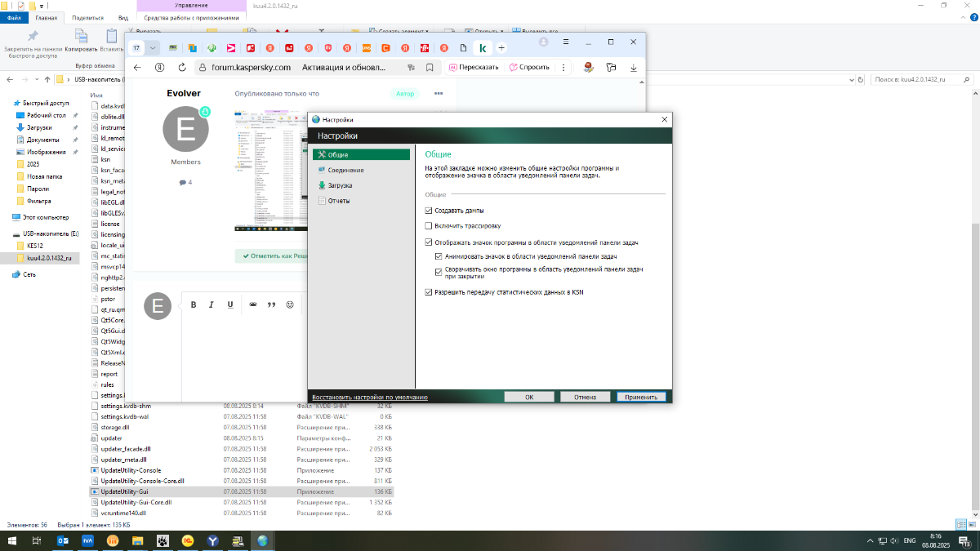Click the "Отметить как Решение" button

click(273, 256)
